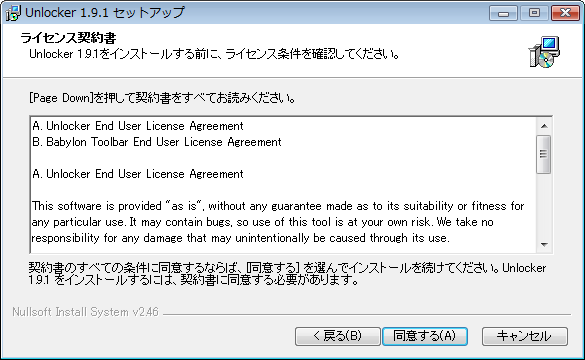
Task: Click the setup computer-and-disc icon in the header
Action: pos(544,51)
